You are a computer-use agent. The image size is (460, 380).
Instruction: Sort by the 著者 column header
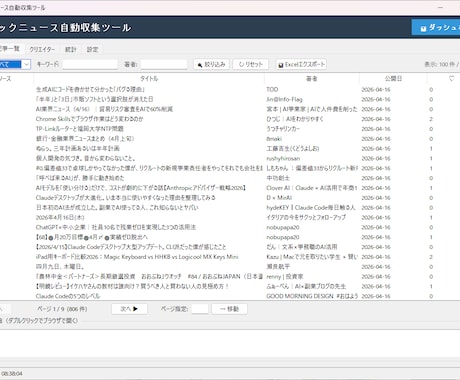pos(312,79)
